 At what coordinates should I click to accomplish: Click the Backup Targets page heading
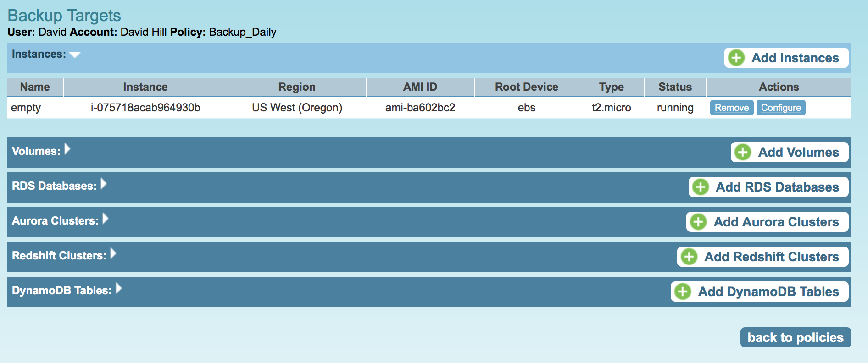click(64, 16)
